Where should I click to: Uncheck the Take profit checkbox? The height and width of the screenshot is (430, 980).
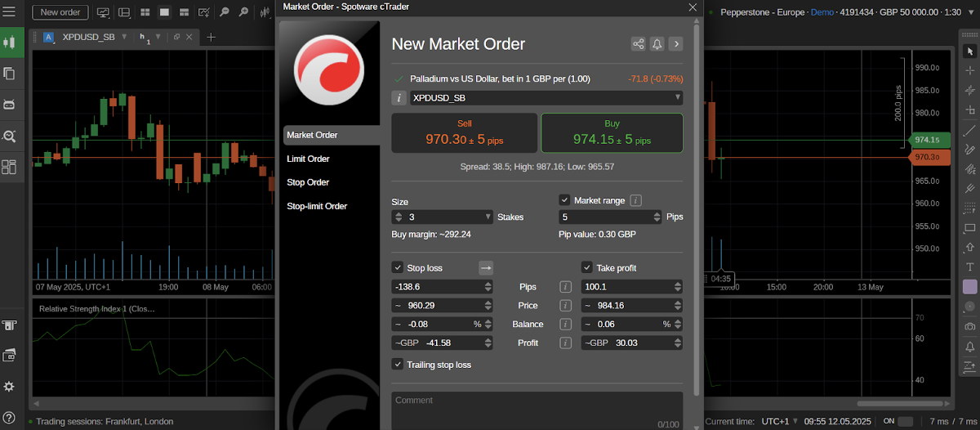point(587,267)
